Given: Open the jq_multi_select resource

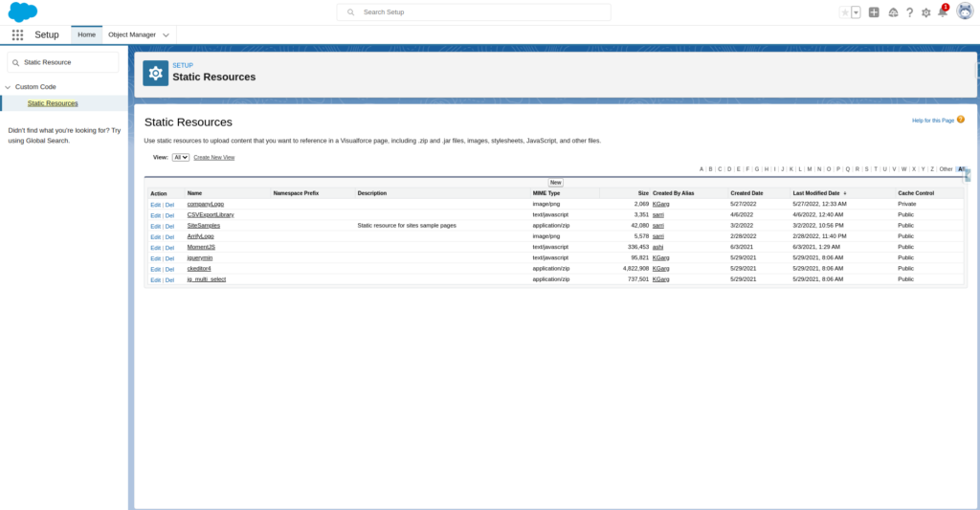Looking at the screenshot, I should pyautogui.click(x=207, y=279).
